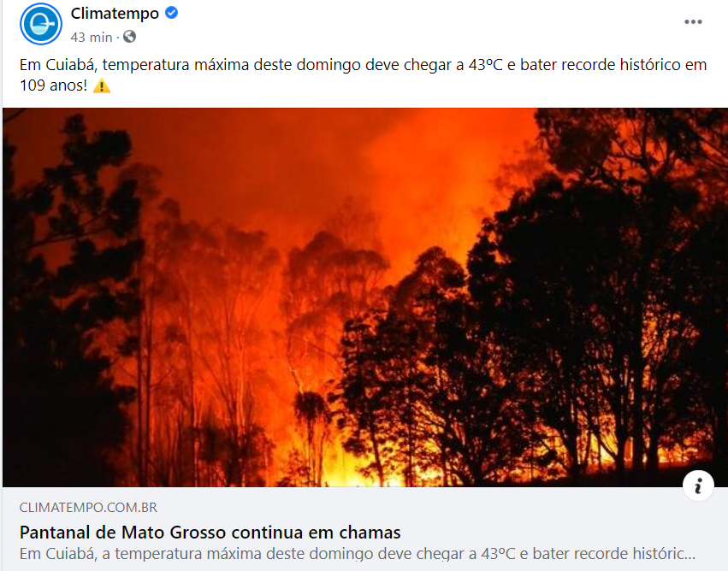This screenshot has height=571, width=728.
Task: Click the post caption about Cuiabá temperature
Action: 363,74
